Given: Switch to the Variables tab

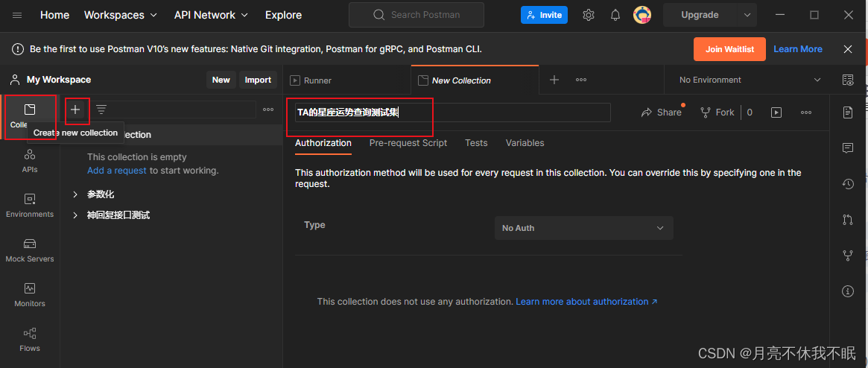Looking at the screenshot, I should [x=525, y=143].
